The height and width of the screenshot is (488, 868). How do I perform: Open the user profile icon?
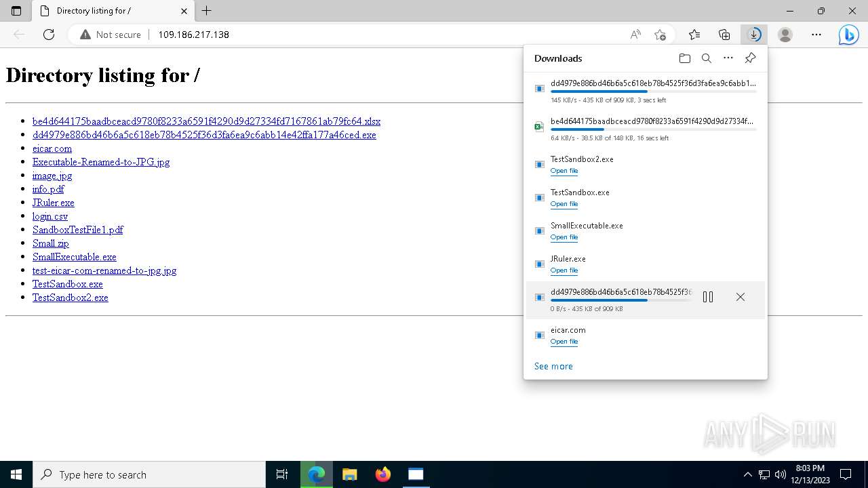coord(785,35)
